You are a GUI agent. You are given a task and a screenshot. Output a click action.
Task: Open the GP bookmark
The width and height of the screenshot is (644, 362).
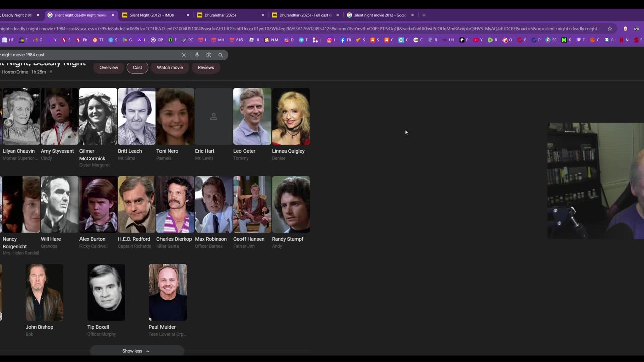157,40
